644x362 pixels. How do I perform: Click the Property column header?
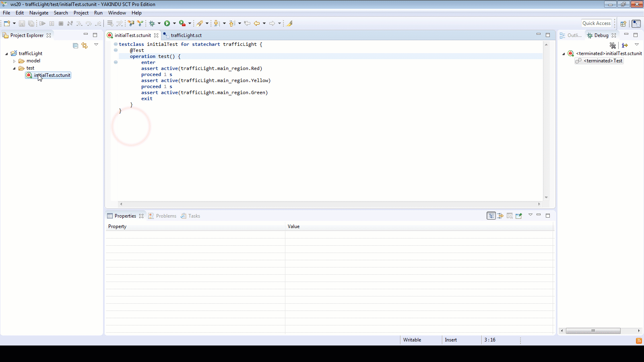click(x=195, y=226)
